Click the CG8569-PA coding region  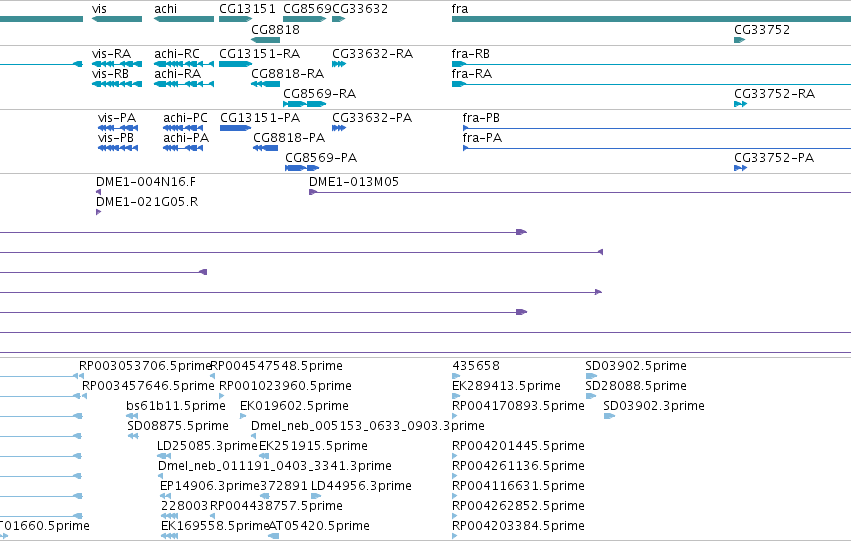tap(302, 168)
